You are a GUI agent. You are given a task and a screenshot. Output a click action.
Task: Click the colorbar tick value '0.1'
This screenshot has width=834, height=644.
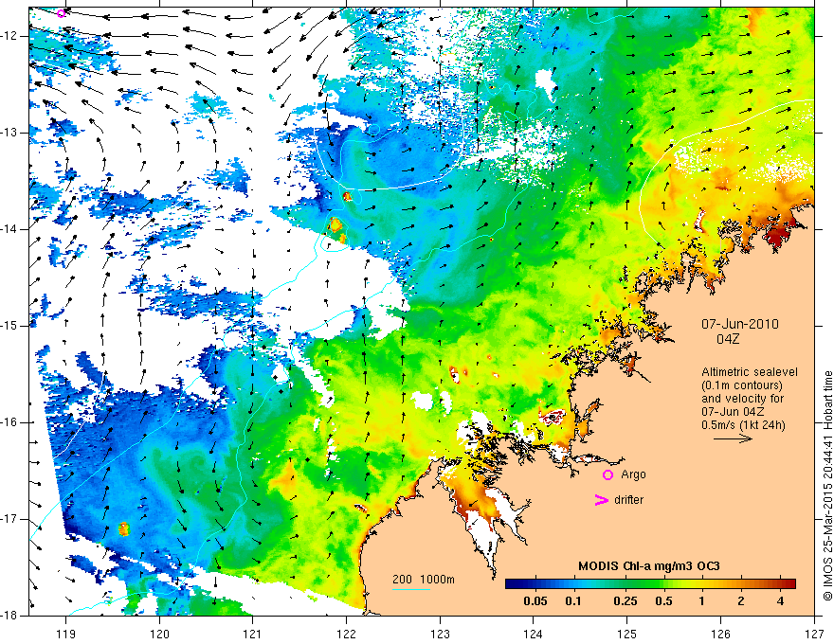[x=572, y=601]
